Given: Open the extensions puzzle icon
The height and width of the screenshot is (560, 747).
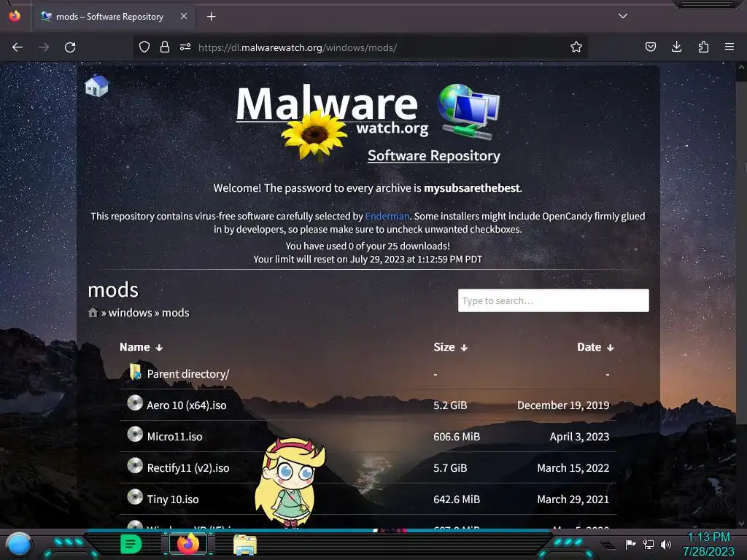Looking at the screenshot, I should point(703,47).
